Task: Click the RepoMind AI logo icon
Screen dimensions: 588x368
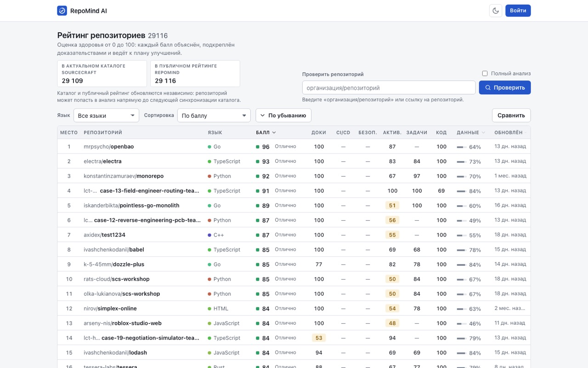Action: [62, 11]
